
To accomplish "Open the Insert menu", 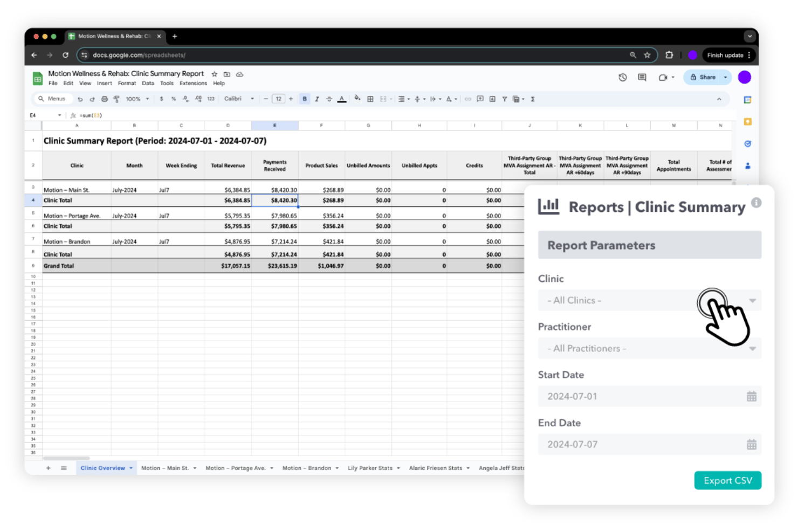I will click(105, 84).
